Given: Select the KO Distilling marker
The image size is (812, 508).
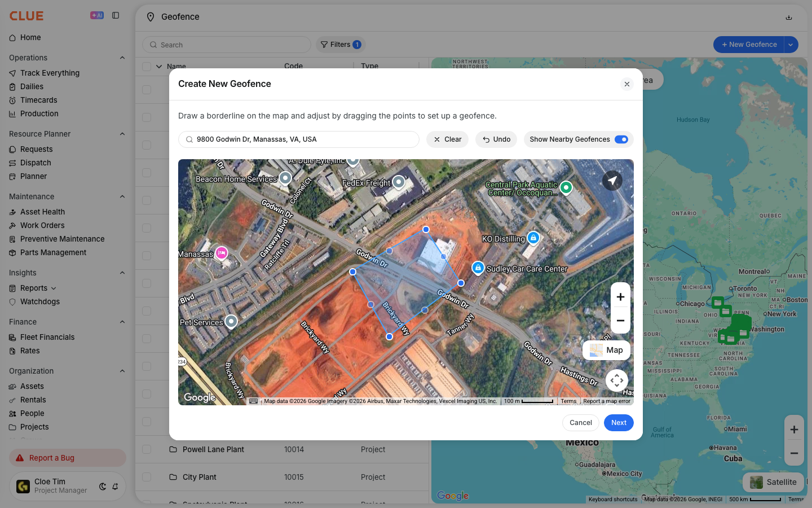Looking at the screenshot, I should click(533, 238).
